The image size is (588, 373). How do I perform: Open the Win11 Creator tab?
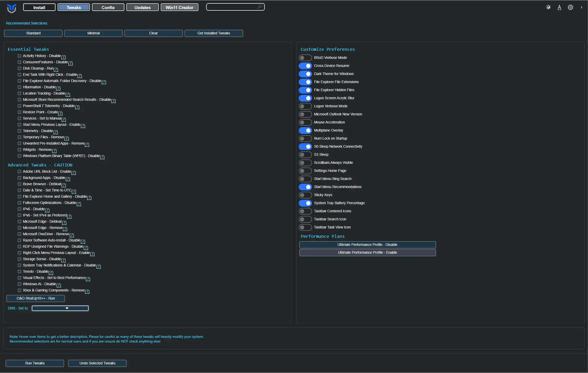(179, 7)
